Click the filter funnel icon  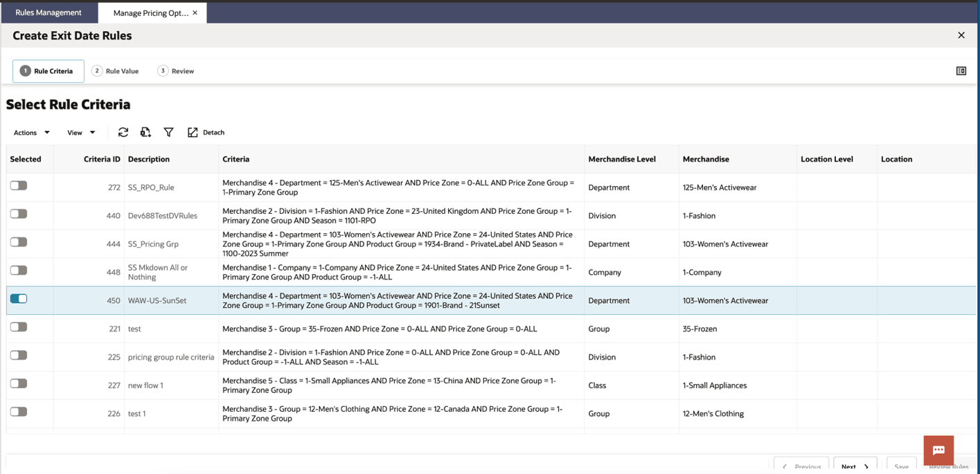tap(168, 132)
